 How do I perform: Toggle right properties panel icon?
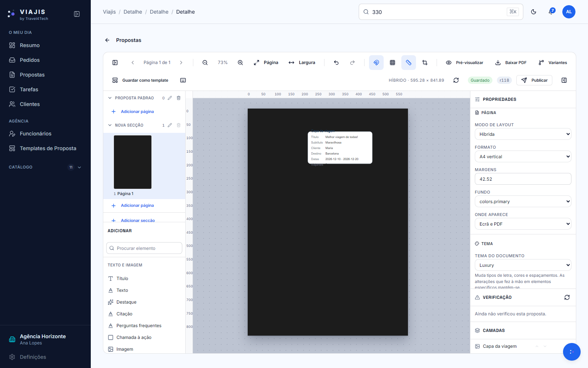coord(564,80)
